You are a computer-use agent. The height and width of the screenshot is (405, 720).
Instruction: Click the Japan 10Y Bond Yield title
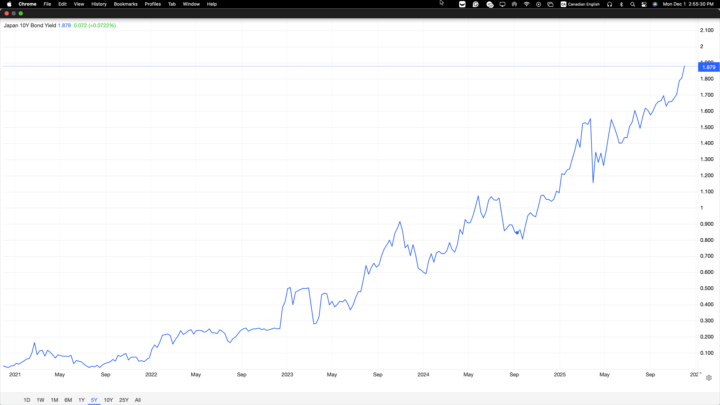coord(30,25)
